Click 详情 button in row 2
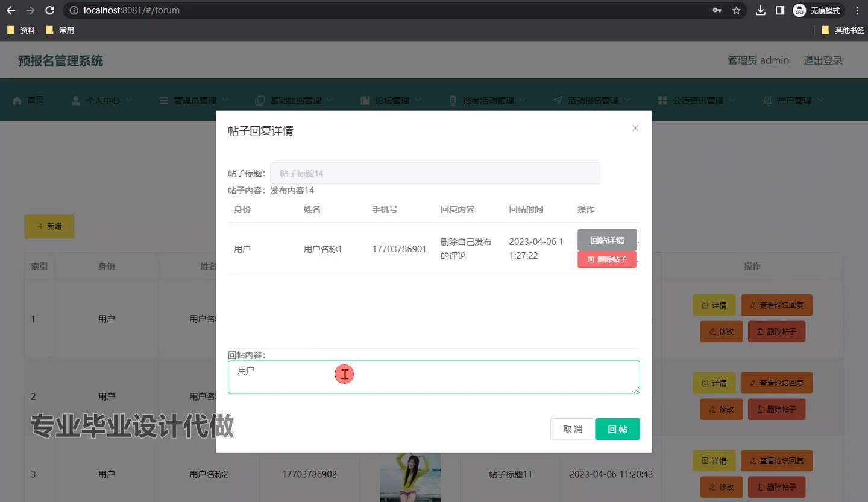Screen dimensions: 868x502 [714, 383]
